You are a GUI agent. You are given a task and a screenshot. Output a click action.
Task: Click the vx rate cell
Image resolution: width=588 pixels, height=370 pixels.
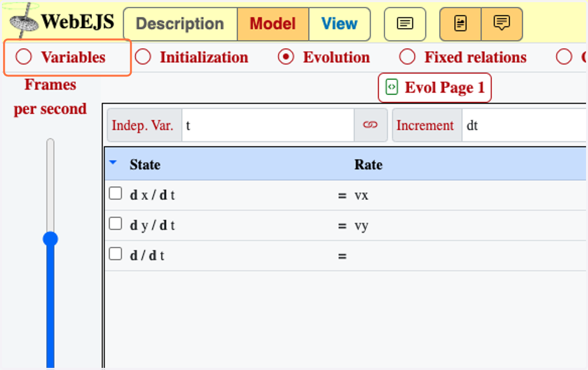[362, 196]
